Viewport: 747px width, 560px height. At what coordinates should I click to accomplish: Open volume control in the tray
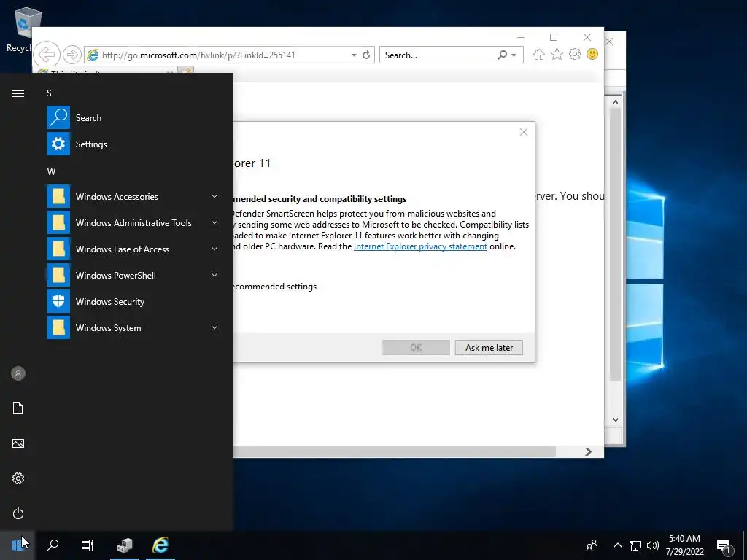(x=653, y=545)
